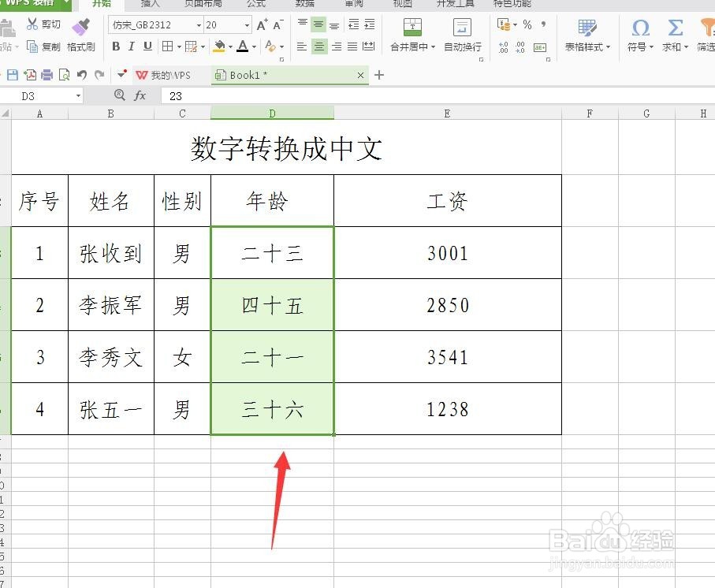The image size is (715, 588).
Task: Enable Wrap Text (自动换行)
Action: point(462,35)
